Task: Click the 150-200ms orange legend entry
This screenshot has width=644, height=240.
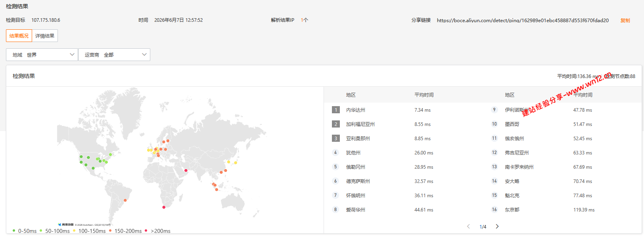Action: click(125, 231)
